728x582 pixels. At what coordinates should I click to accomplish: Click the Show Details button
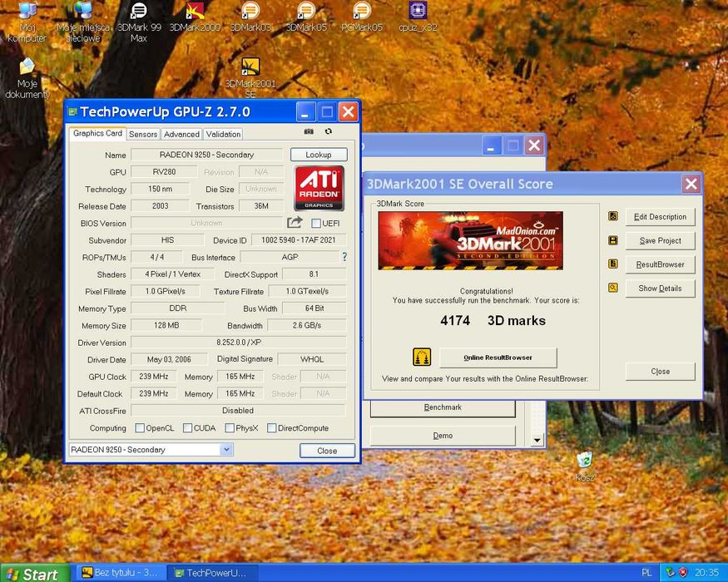coord(661,289)
